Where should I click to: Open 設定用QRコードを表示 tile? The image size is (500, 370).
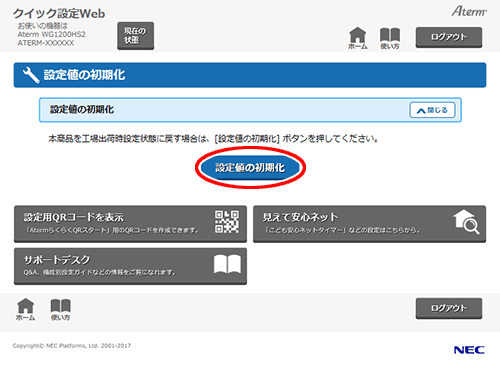pyautogui.click(x=130, y=224)
